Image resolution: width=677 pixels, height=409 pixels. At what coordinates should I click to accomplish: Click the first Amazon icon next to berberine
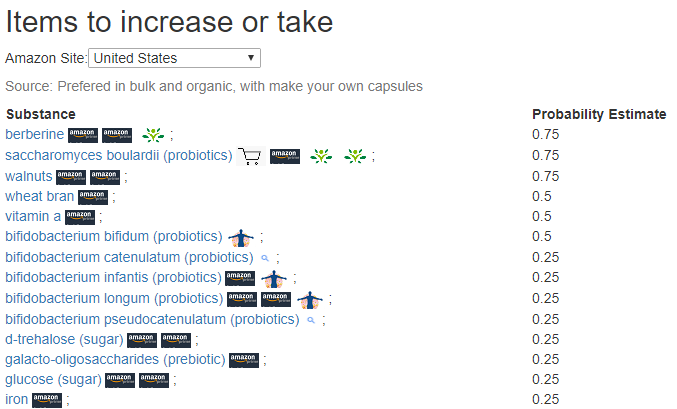coord(83,135)
